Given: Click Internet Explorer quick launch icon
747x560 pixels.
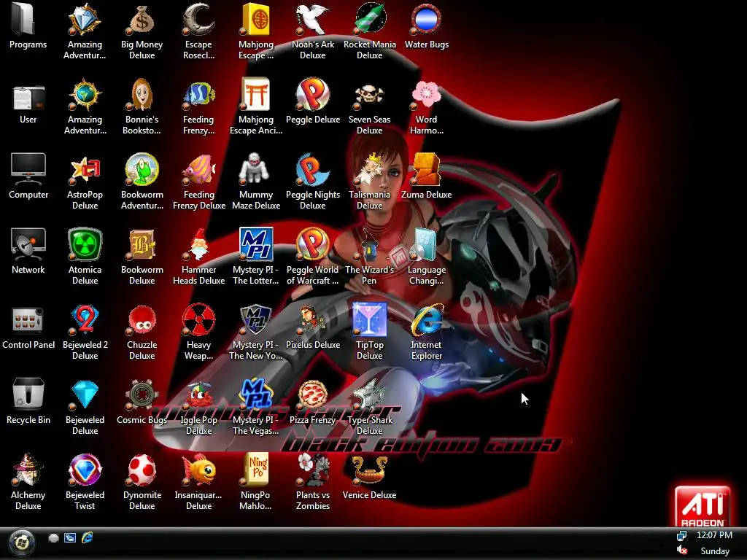Looking at the screenshot, I should pos(88,538).
